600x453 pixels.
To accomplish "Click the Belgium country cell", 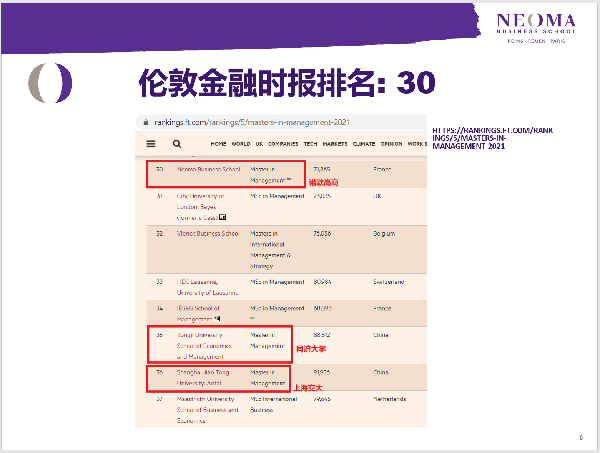I will click(x=384, y=233).
